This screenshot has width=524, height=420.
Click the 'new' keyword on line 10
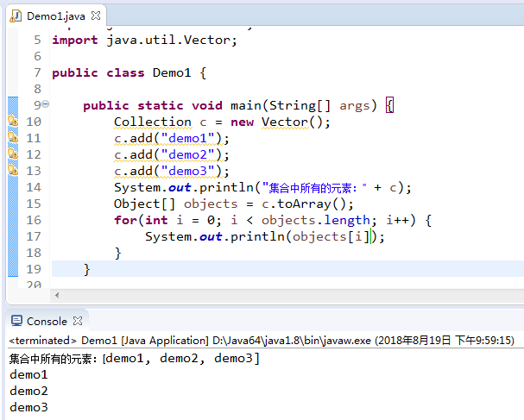243,122
